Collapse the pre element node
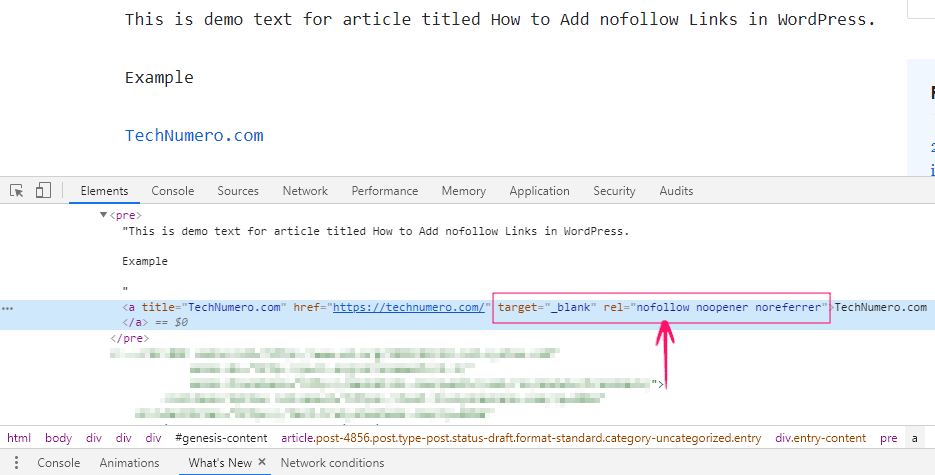The height and width of the screenshot is (475, 935). coord(103,215)
